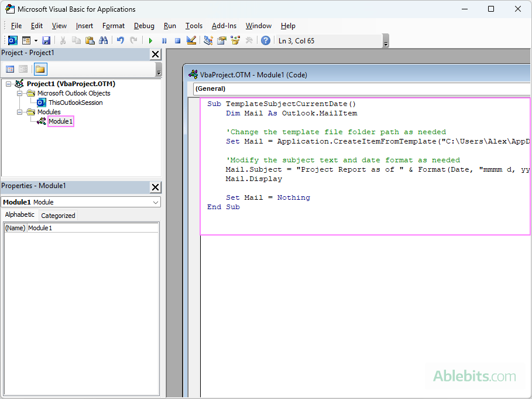532x399 pixels.
Task: Click the 'End Sub' code line
Action: coord(224,207)
